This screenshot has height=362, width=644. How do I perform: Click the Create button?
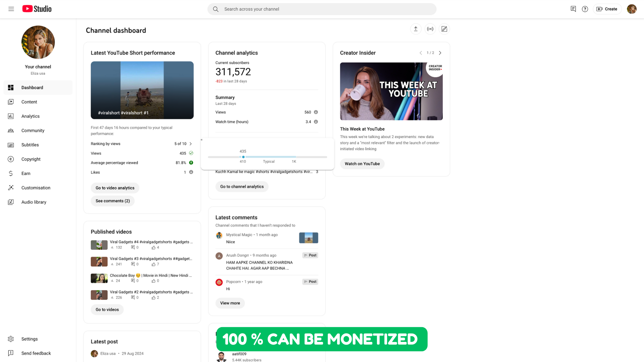607,9
